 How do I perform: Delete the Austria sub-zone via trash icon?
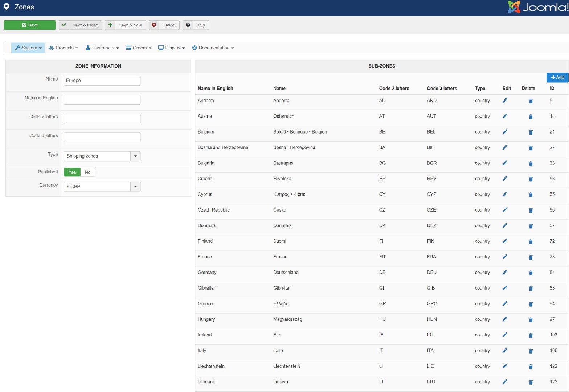530,117
